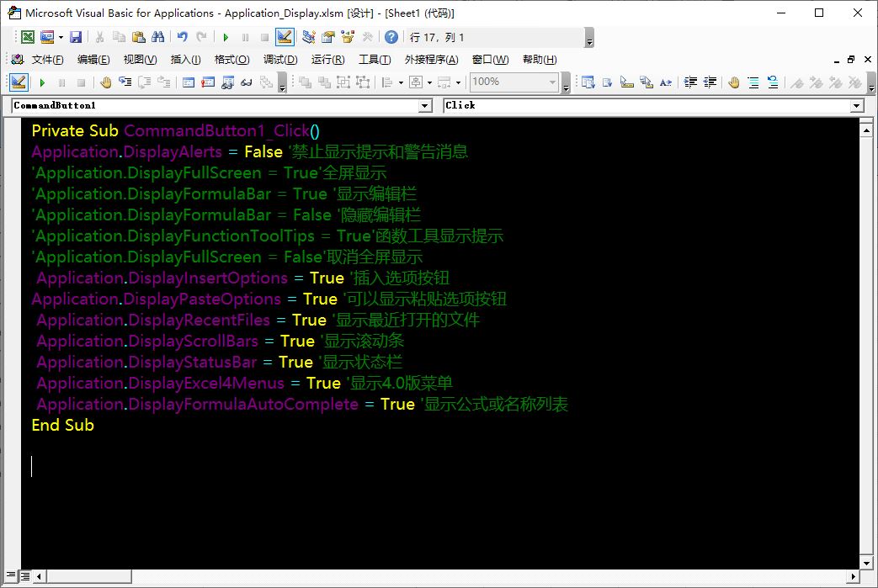Click the Private Sub CommandButton1_Click() line
Viewport: 878px width, 588px height.
[x=176, y=131]
